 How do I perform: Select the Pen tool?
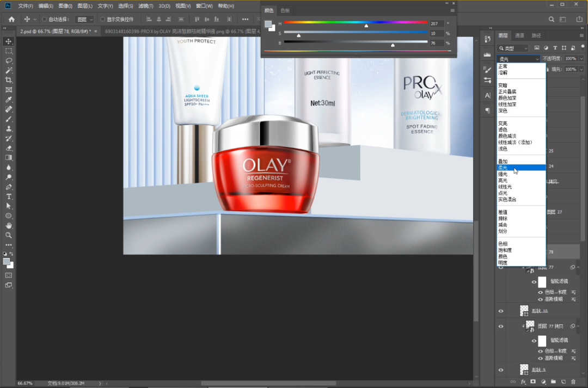pos(9,187)
